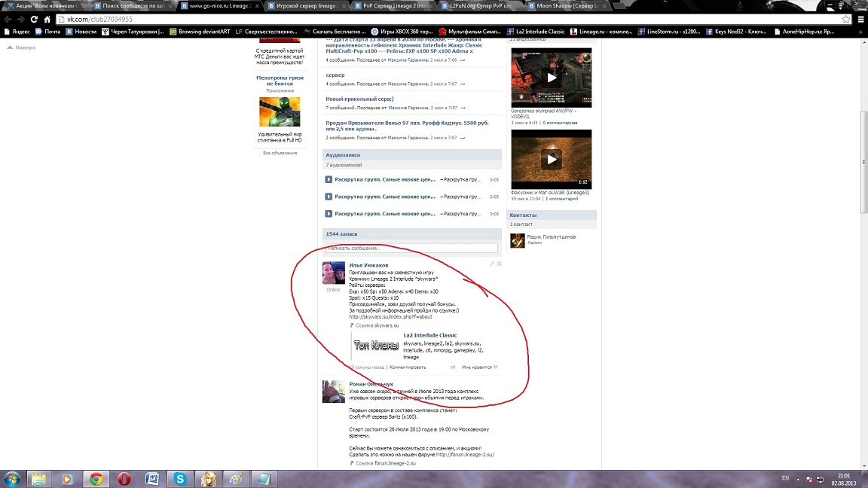Viewport: 868px width, 488px height.
Task: Like Илья's post via 'Мне нравится'
Action: click(479, 368)
